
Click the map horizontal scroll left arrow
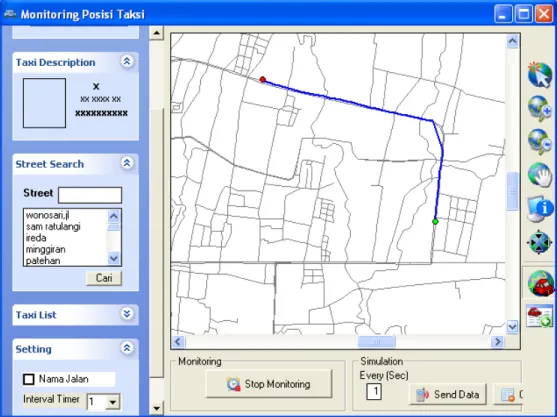point(178,342)
